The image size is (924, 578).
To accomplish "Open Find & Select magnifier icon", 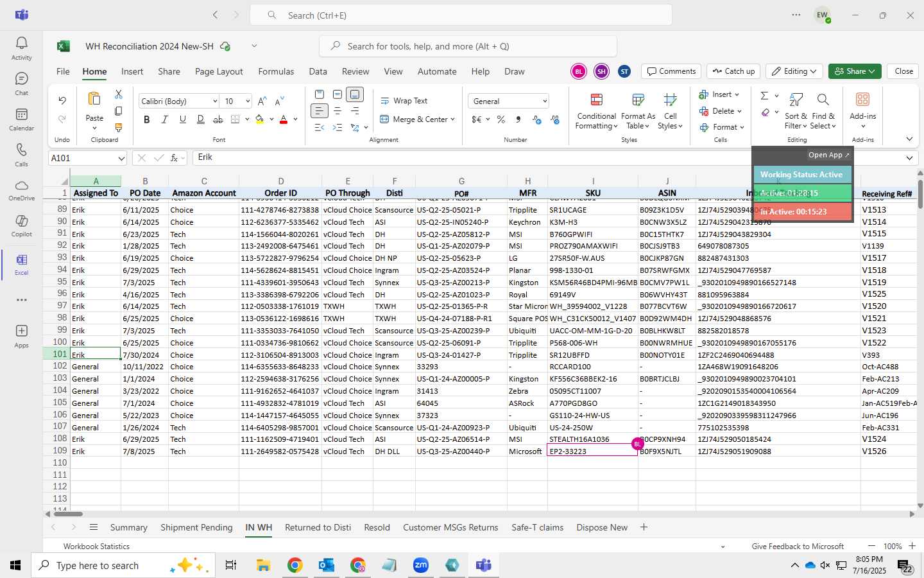I will 823,100.
